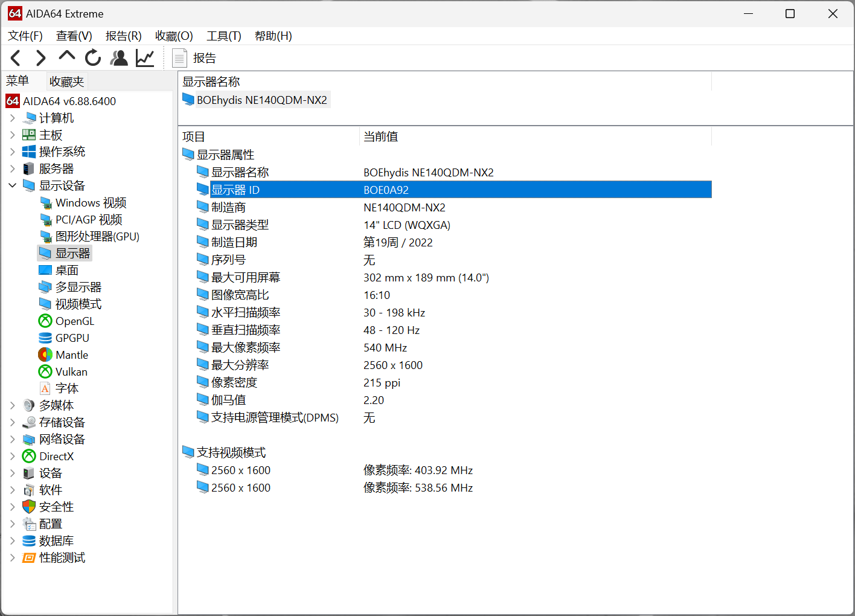This screenshot has height=616, width=855.
Task: Click the 配置 icon in the tree
Action: pyautogui.click(x=29, y=524)
